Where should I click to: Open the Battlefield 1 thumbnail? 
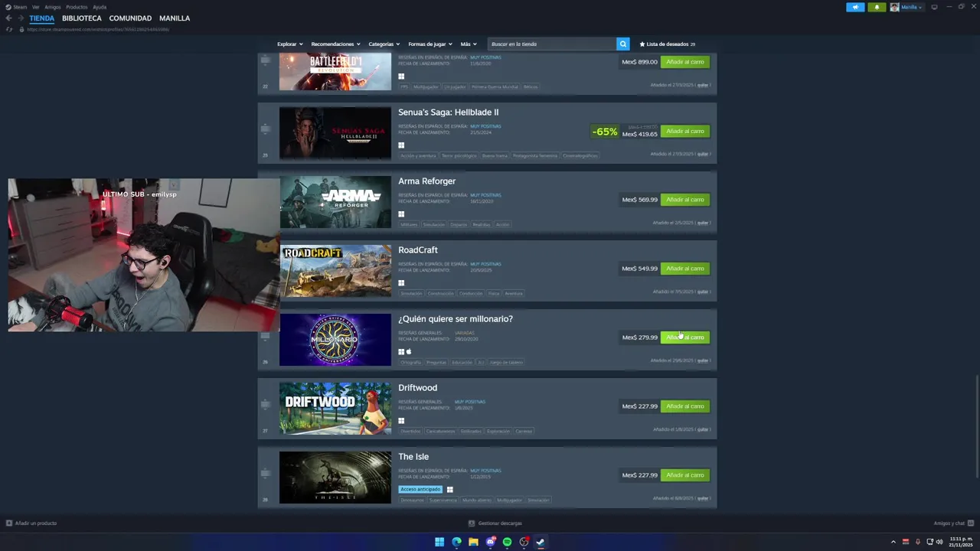[335, 71]
